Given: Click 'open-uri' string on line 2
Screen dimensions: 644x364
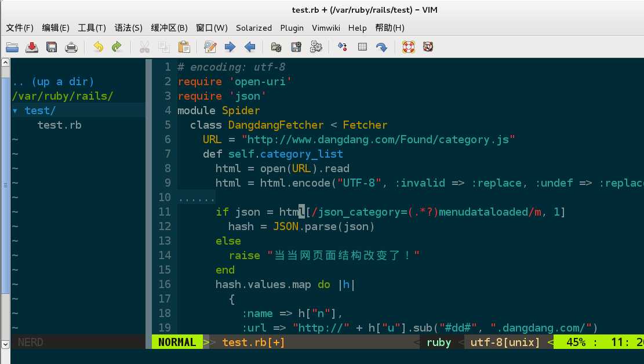Looking at the screenshot, I should point(260,81).
